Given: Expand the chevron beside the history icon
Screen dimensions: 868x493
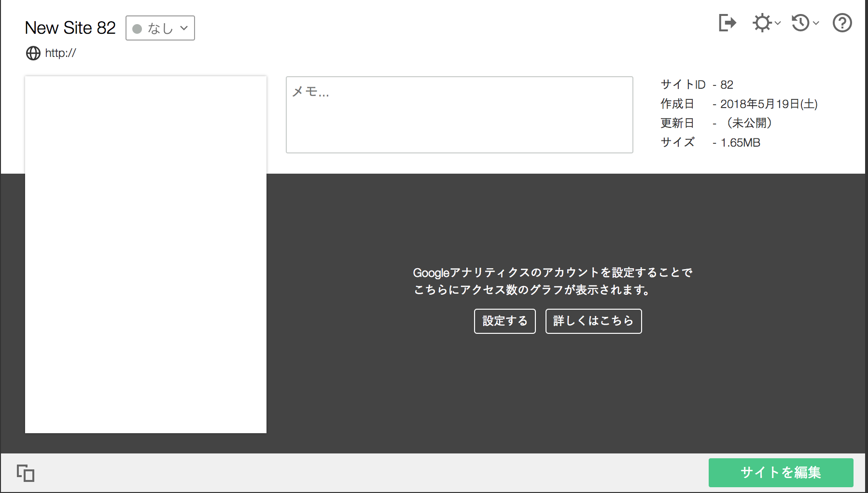Looking at the screenshot, I should (815, 24).
